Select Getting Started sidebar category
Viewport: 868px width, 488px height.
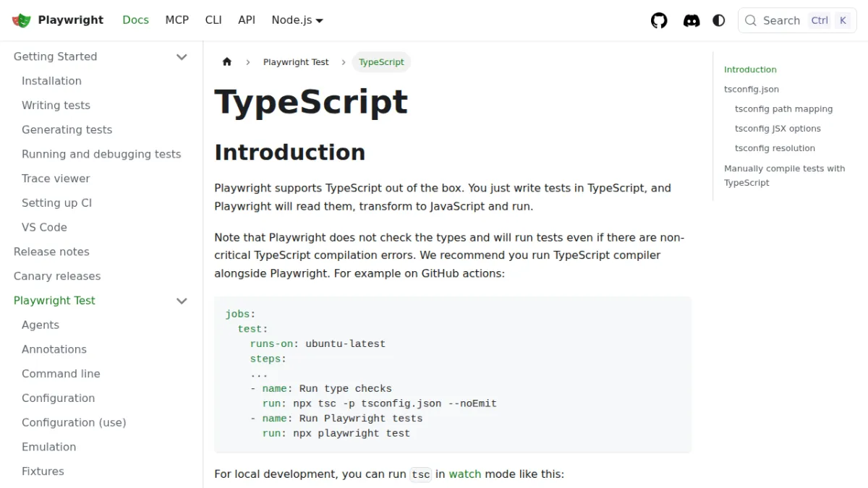pos(55,56)
